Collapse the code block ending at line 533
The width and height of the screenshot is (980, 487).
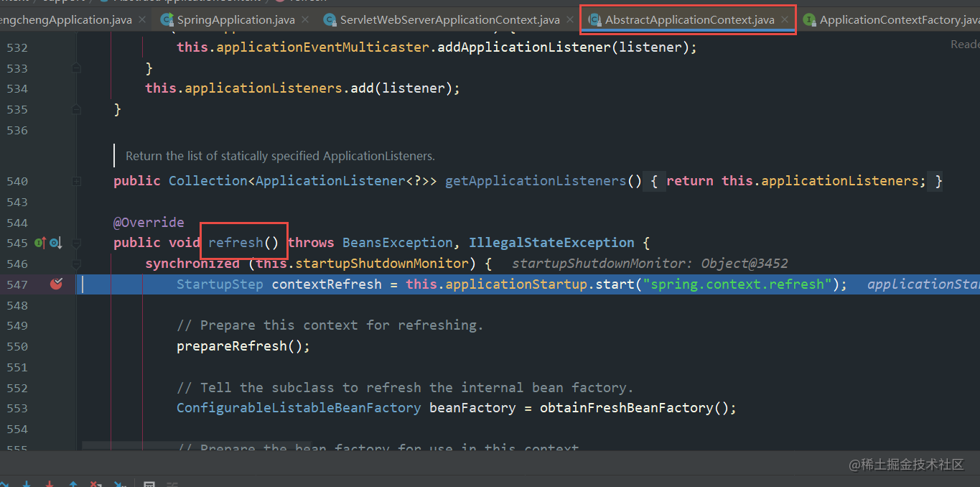[x=76, y=68]
